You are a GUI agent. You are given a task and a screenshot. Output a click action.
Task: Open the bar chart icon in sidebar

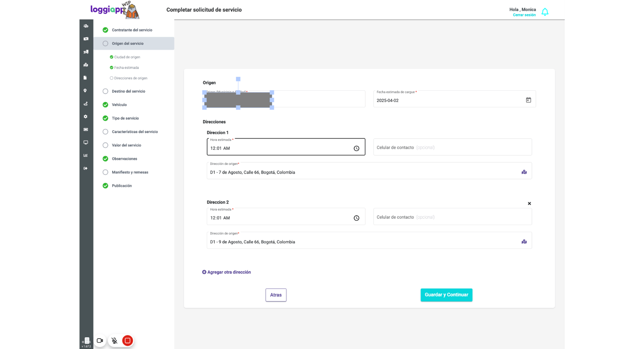coord(85,155)
